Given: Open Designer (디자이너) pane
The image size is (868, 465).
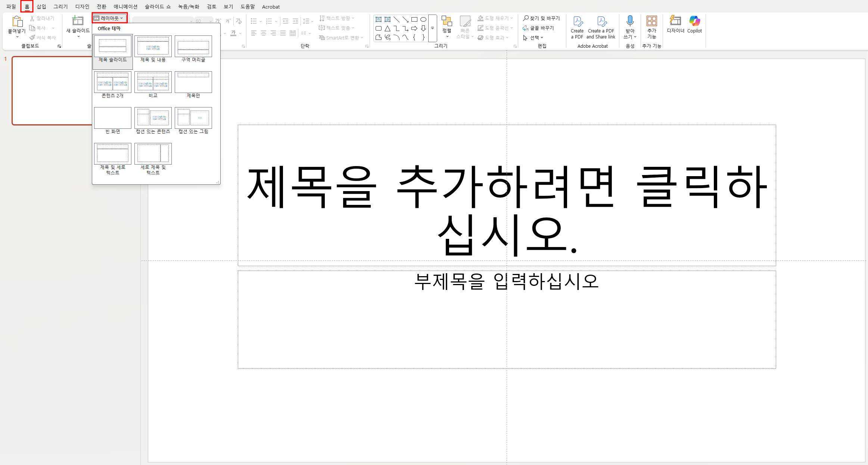Looking at the screenshot, I should tap(675, 21).
